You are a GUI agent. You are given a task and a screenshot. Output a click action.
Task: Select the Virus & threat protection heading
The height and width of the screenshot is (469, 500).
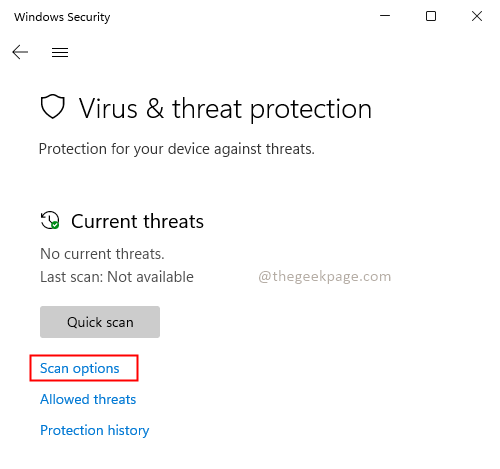pyautogui.click(x=225, y=109)
